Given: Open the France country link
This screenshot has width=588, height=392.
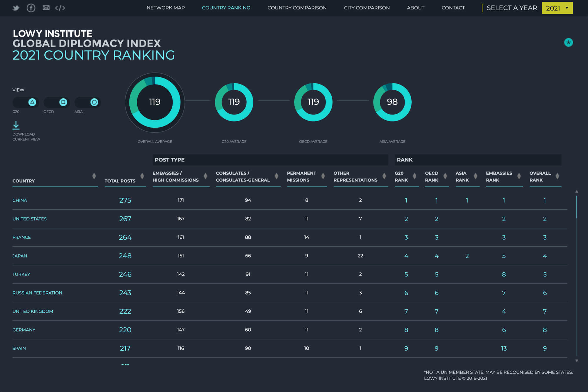Looking at the screenshot, I should point(21,237).
